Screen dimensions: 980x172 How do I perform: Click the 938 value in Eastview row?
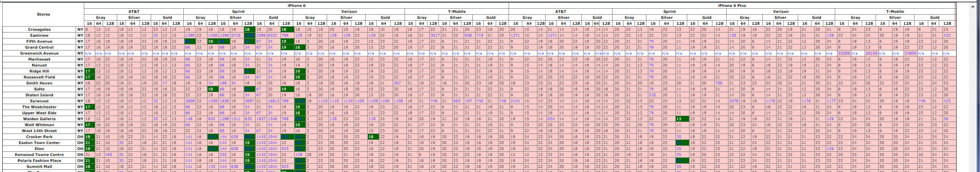click(x=468, y=35)
